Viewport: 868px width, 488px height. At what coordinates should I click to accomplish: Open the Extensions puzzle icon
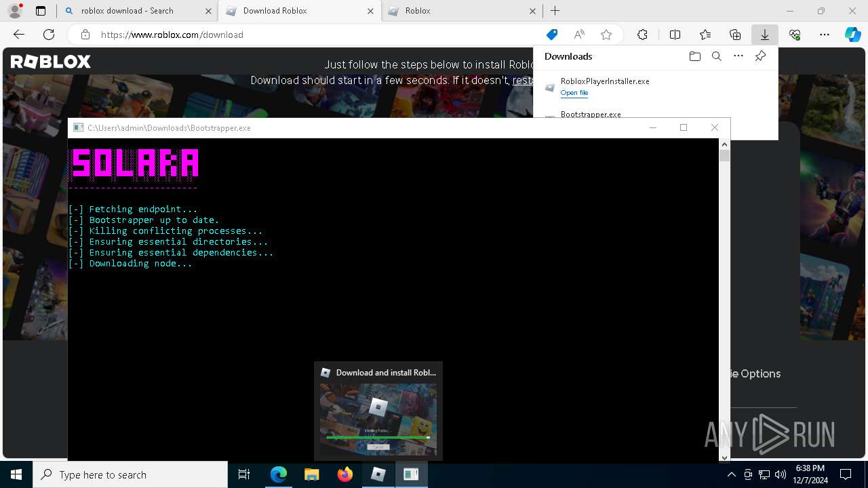point(642,35)
